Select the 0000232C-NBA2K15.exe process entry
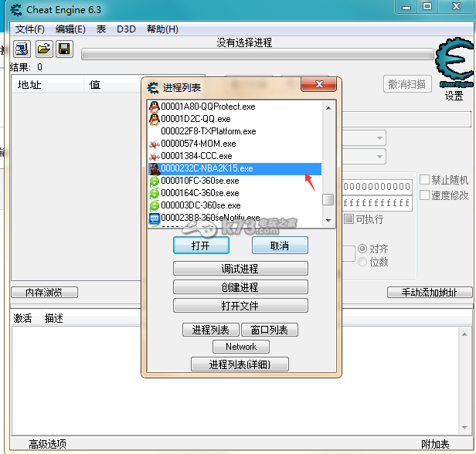The height and width of the screenshot is (454, 476). point(206,168)
